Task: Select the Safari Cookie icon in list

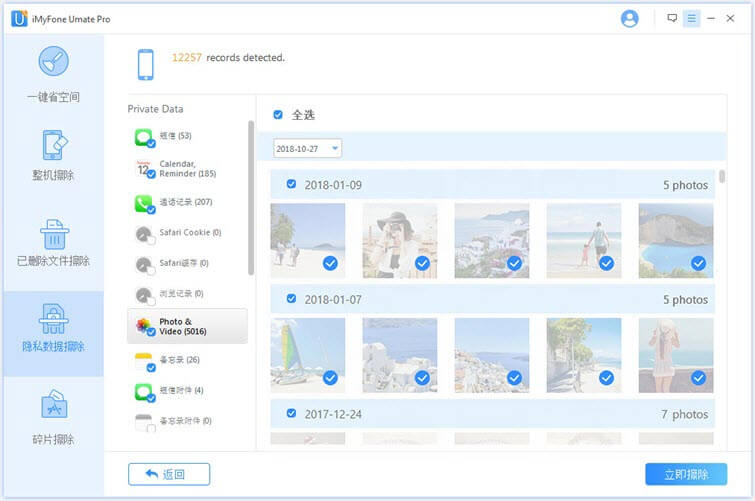Action: click(144, 233)
